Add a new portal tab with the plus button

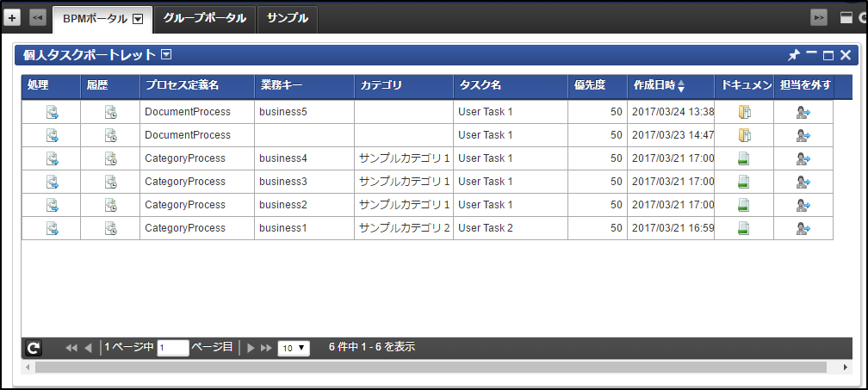pos(12,18)
